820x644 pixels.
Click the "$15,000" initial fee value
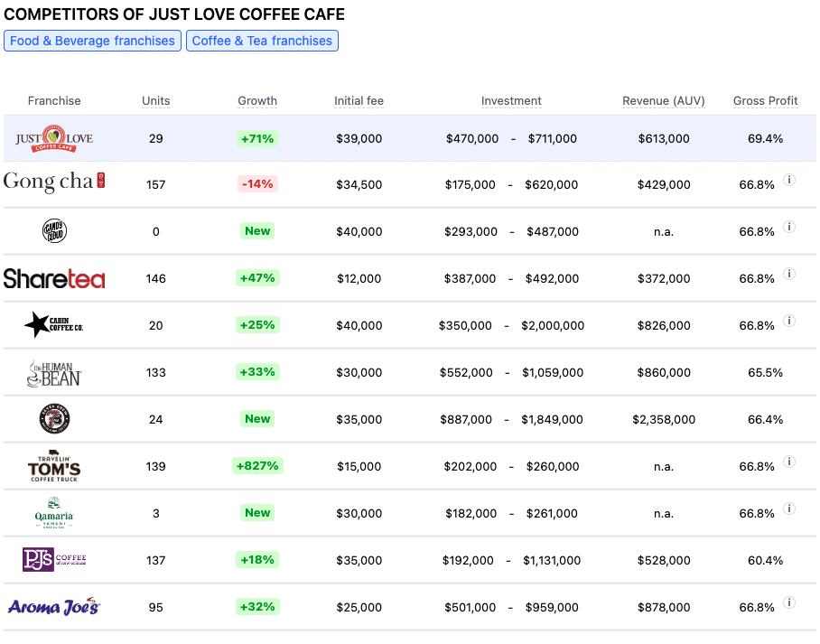tap(359, 466)
